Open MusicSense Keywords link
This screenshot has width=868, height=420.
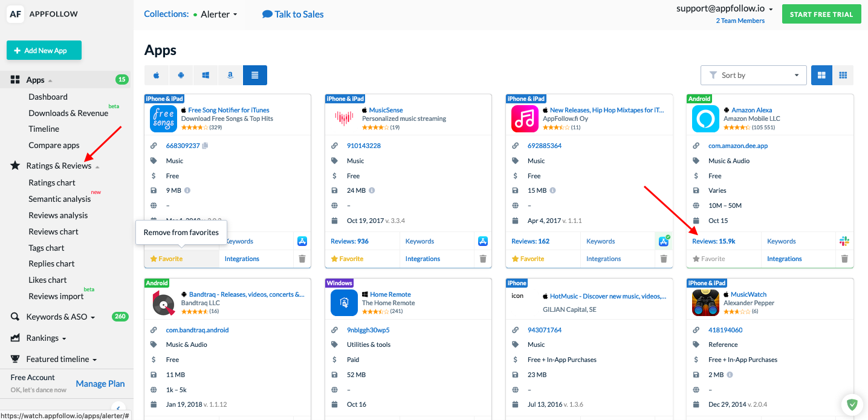click(x=419, y=241)
